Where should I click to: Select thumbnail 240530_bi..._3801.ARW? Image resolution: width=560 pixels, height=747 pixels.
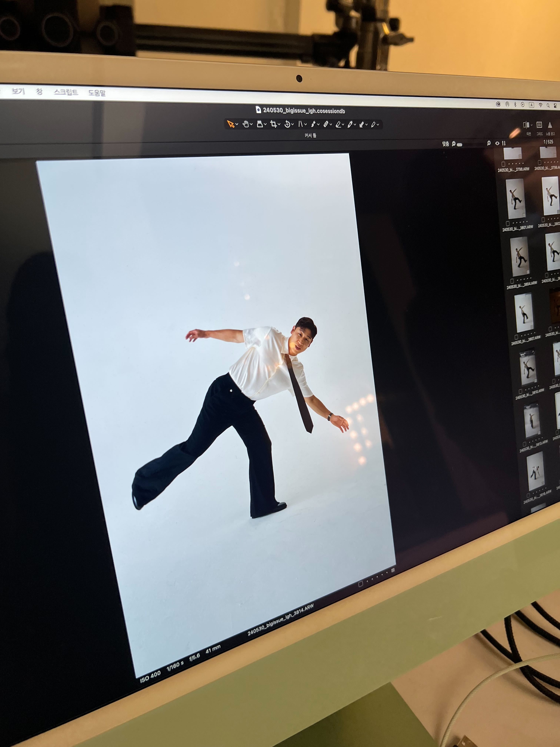(x=515, y=199)
